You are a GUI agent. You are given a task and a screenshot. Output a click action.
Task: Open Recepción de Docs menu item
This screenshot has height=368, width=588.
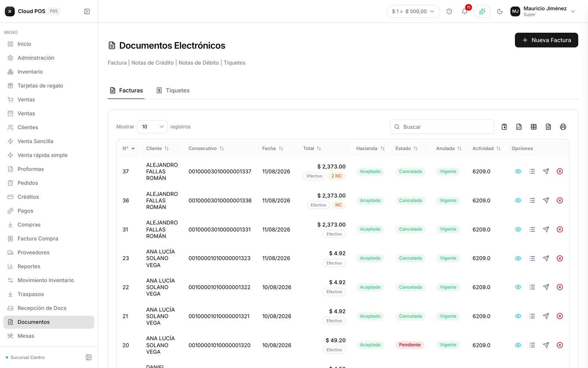tap(49, 308)
